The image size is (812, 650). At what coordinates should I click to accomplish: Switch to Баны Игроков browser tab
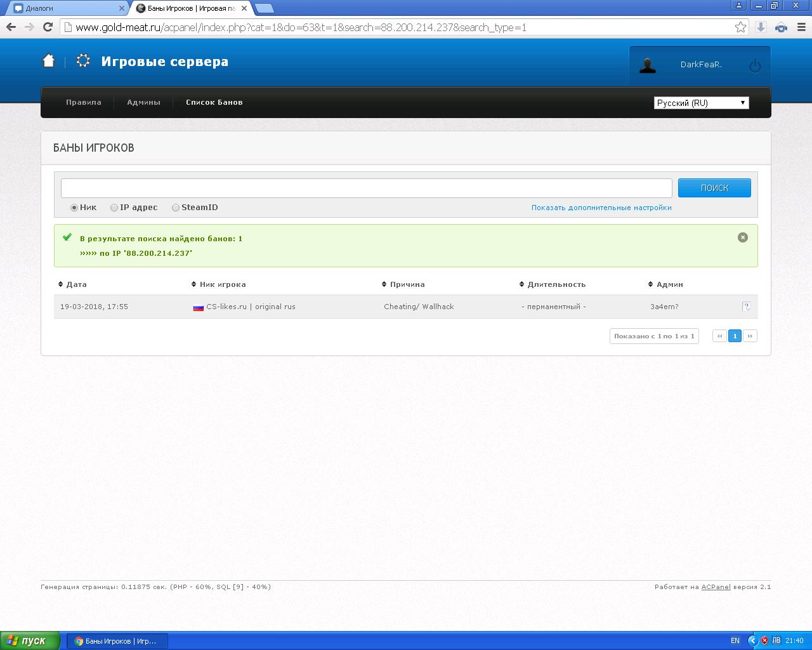[190, 8]
